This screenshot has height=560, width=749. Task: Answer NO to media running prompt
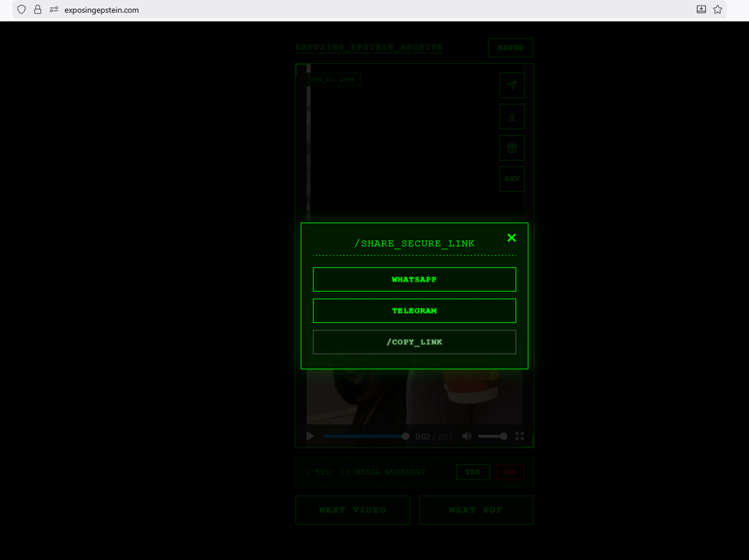pyautogui.click(x=510, y=472)
